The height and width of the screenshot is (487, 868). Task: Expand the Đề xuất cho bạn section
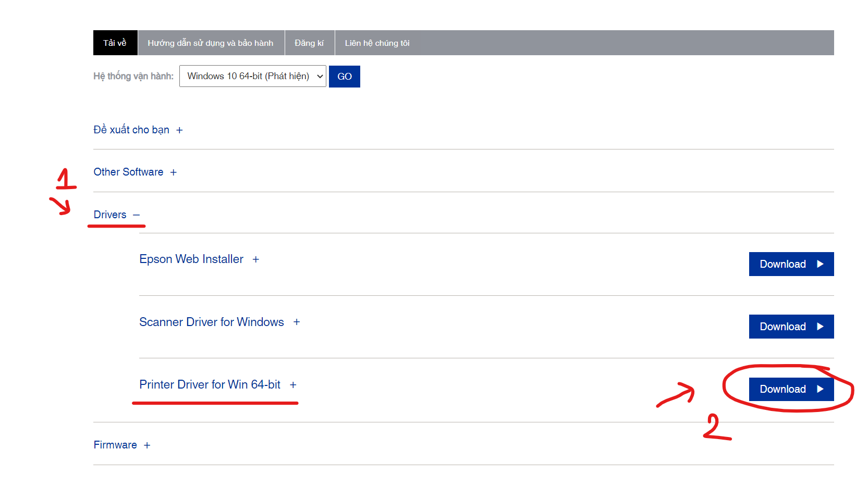(x=131, y=130)
